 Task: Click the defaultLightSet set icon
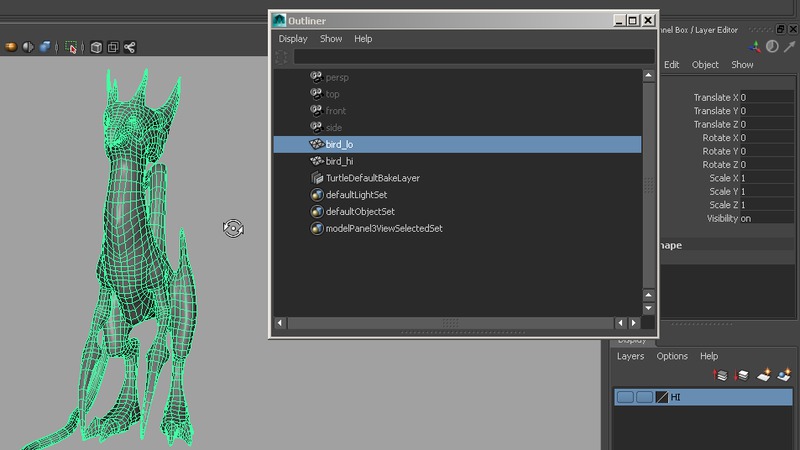coord(316,195)
